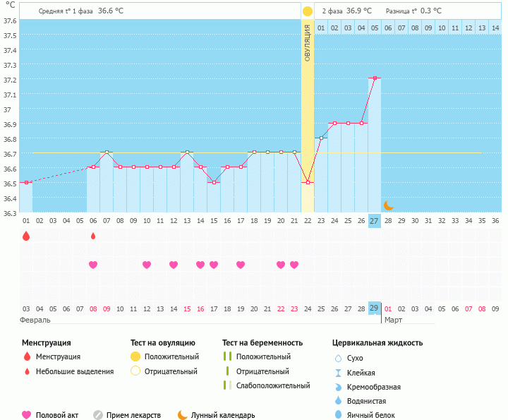This screenshot has width=508, height=420.
Task: Click the highlighted date 29 in the calendar row
Action: pyautogui.click(x=375, y=308)
